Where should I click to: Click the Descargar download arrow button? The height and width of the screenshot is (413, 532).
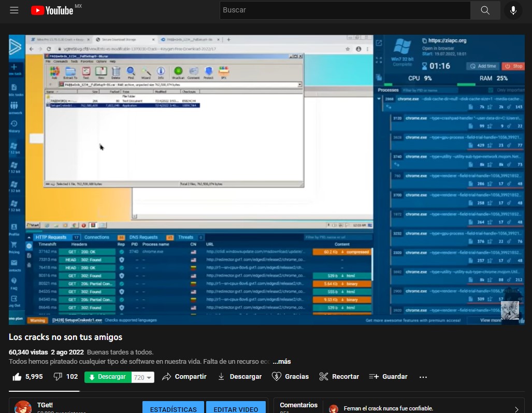coord(240,377)
